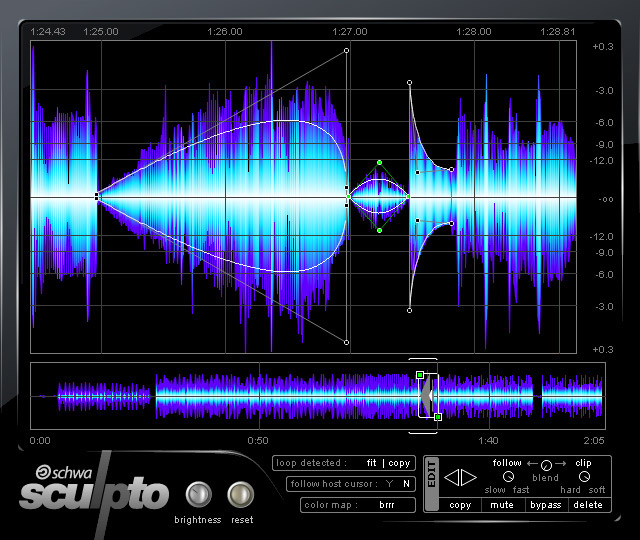Select green handle atop overview selection
This screenshot has height=540, width=640.
pyautogui.click(x=420, y=375)
